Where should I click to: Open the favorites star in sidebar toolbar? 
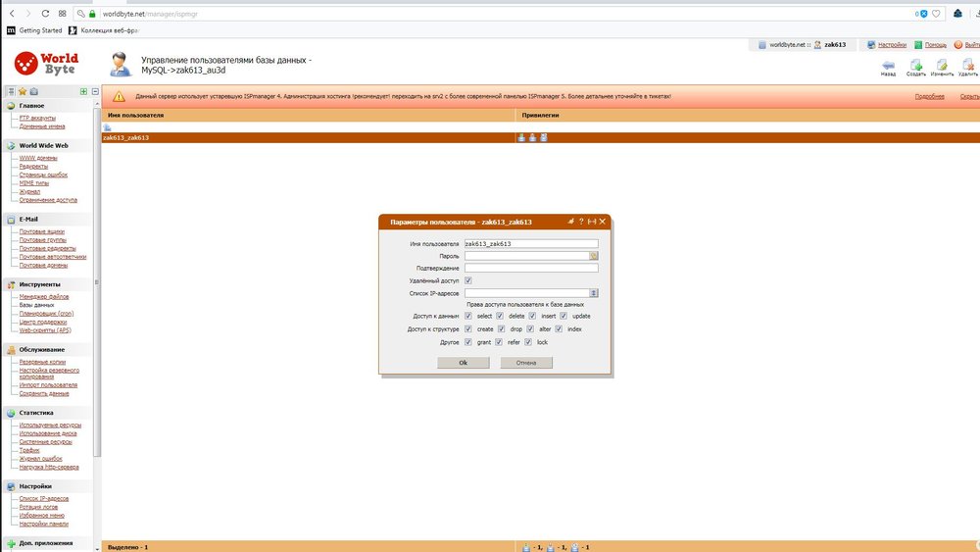click(23, 91)
